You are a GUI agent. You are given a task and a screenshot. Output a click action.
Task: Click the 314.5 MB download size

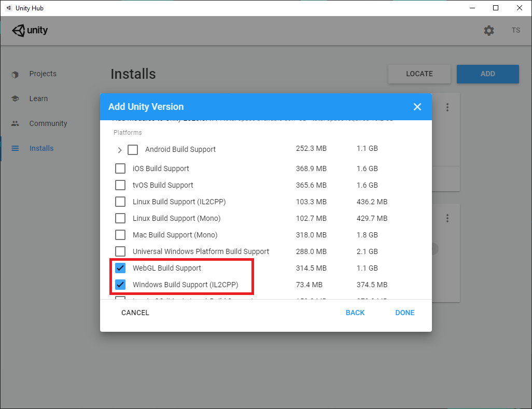311,268
